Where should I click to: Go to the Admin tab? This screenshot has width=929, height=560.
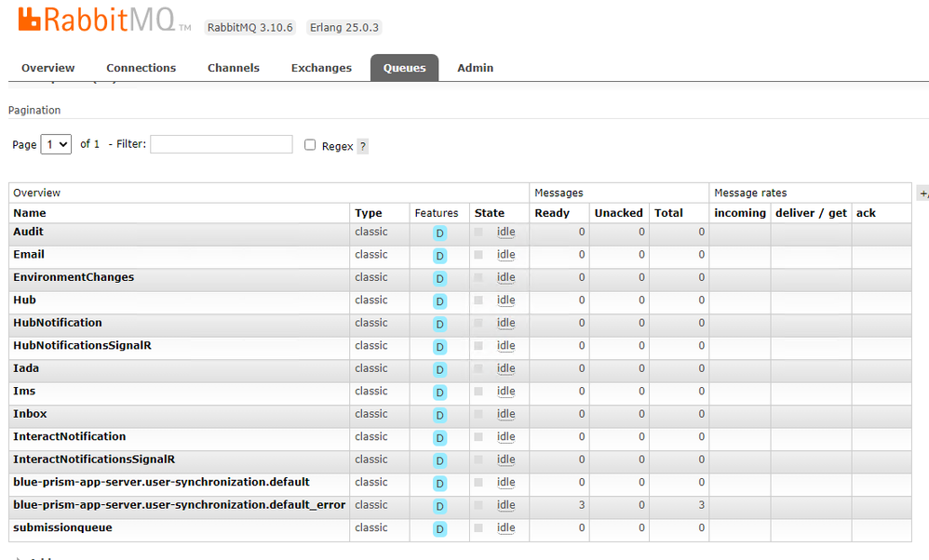click(475, 68)
